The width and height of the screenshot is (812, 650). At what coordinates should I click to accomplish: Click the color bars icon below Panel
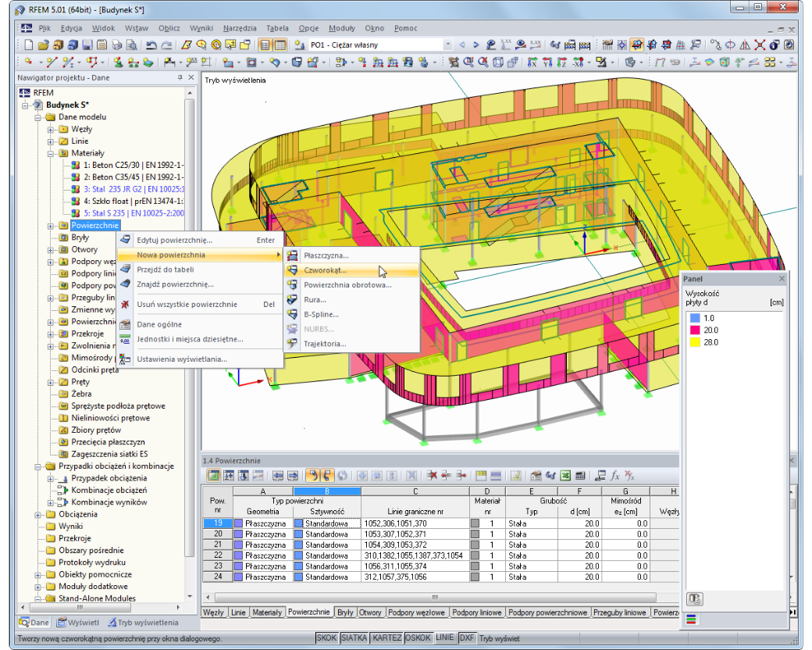pyautogui.click(x=691, y=619)
